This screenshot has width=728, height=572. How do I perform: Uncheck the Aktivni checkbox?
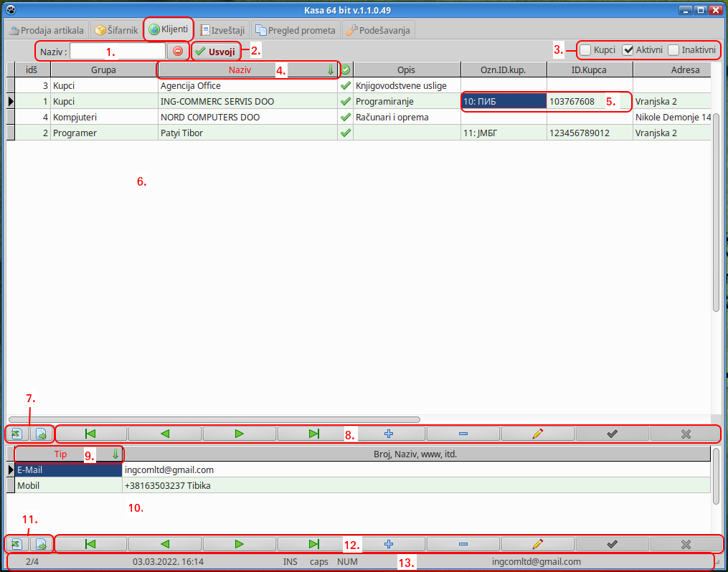[628, 50]
